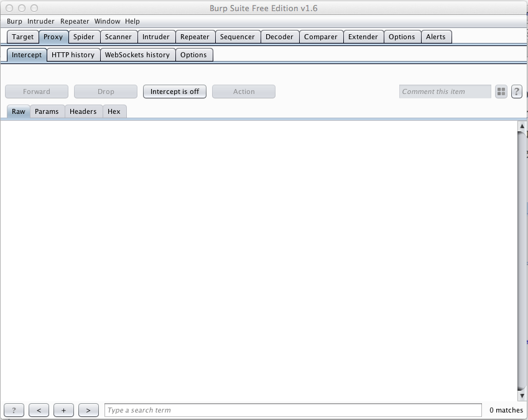
Task: Click the Forward button
Action: (x=37, y=91)
